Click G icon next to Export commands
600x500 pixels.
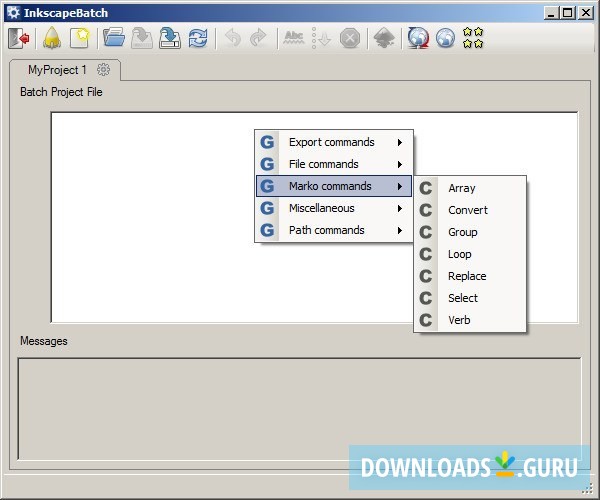267,142
